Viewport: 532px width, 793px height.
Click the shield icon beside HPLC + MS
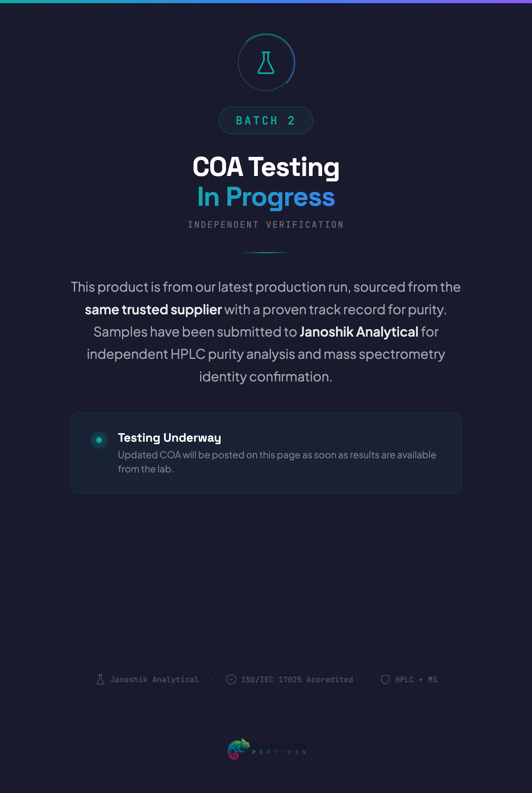[385, 679]
